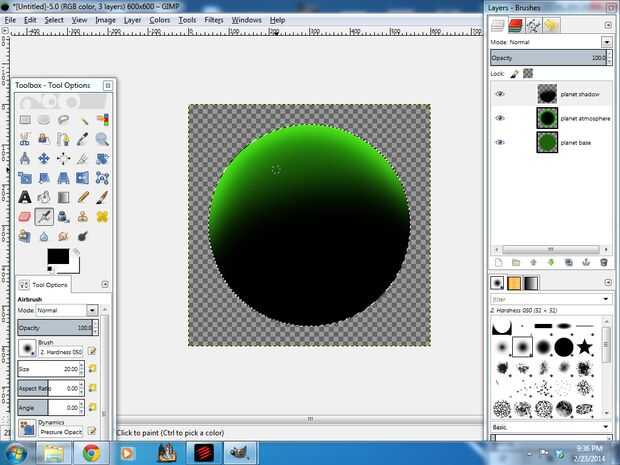The height and width of the screenshot is (465, 620).
Task: Open Chrome from the taskbar
Action: pos(91,453)
